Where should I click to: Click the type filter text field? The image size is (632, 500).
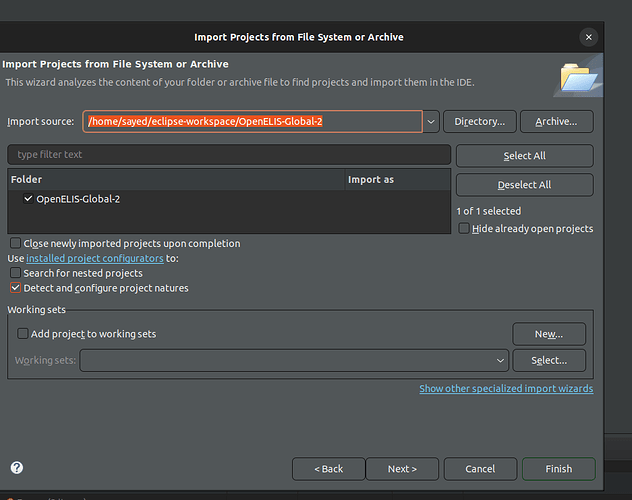[228, 155]
